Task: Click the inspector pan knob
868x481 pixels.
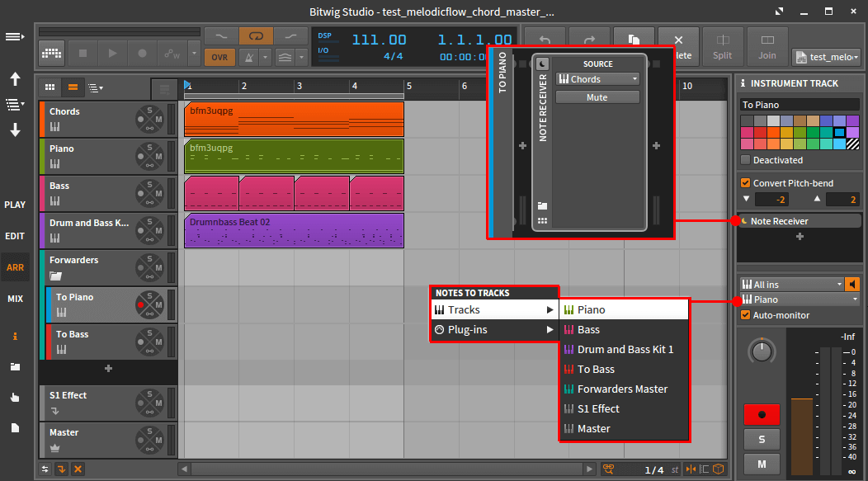Action: [x=762, y=351]
